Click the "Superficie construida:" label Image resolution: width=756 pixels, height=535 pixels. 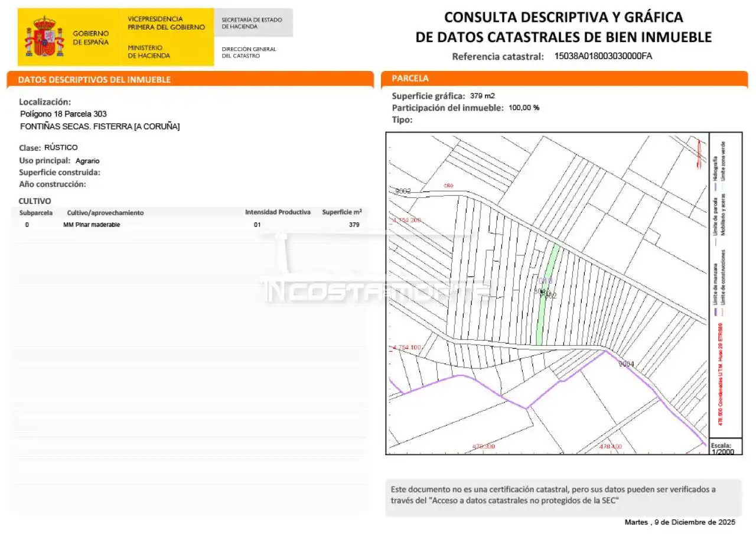pyautogui.click(x=60, y=172)
